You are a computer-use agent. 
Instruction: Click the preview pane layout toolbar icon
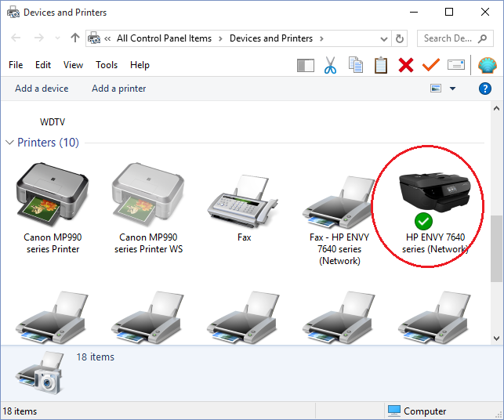click(x=306, y=66)
